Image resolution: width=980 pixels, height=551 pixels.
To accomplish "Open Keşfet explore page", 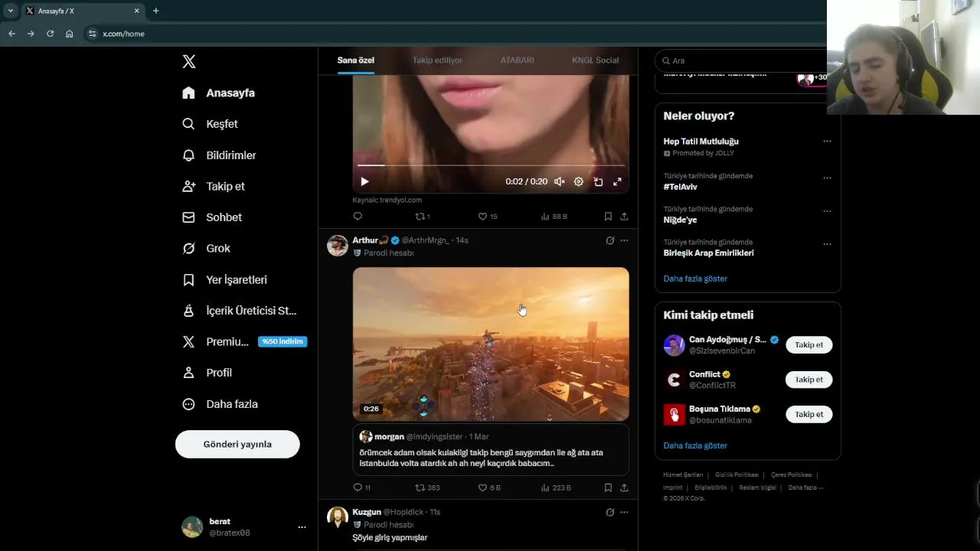I will pyautogui.click(x=211, y=124).
